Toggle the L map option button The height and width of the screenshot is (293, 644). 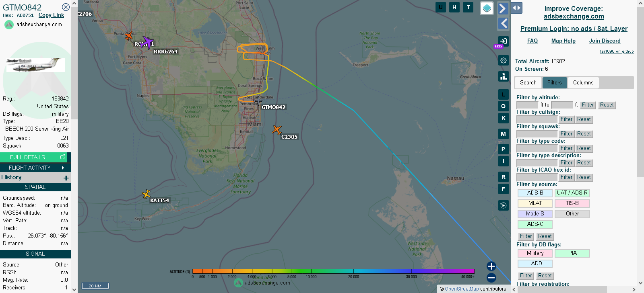coord(503,94)
